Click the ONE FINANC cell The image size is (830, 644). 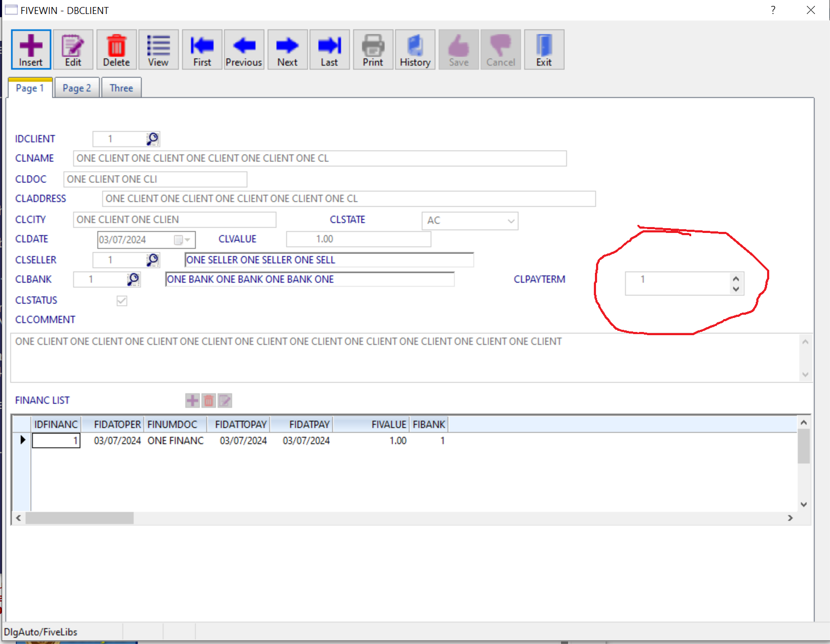coord(175,441)
